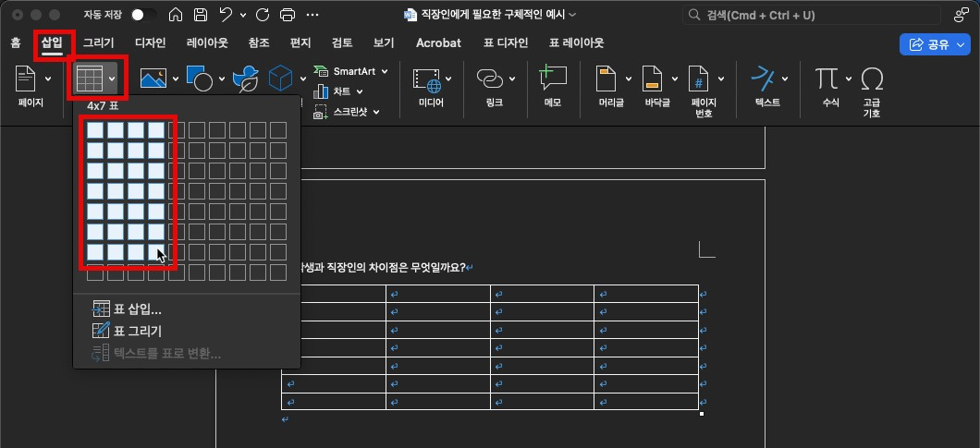Screen dimensions: 980x448
Task: Open 고급 기호 omega symbol icon
Action: click(872, 79)
